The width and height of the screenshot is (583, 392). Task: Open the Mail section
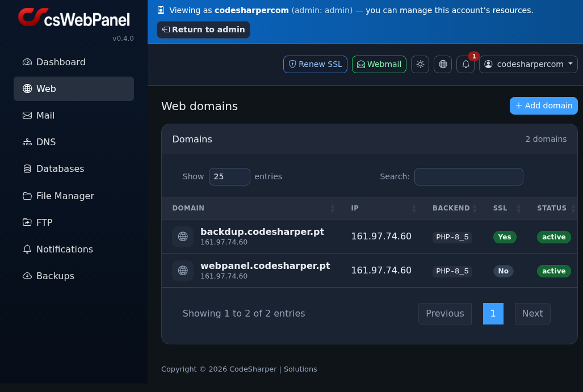[x=74, y=116]
